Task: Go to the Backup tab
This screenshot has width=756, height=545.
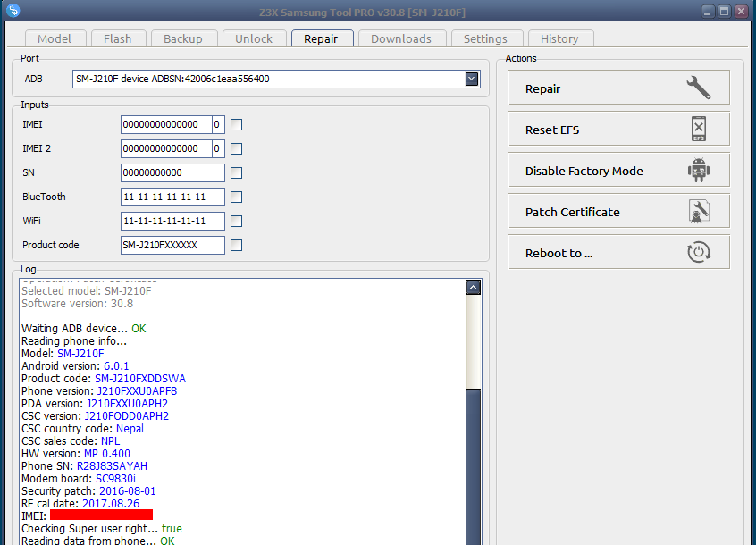Action: (183, 38)
